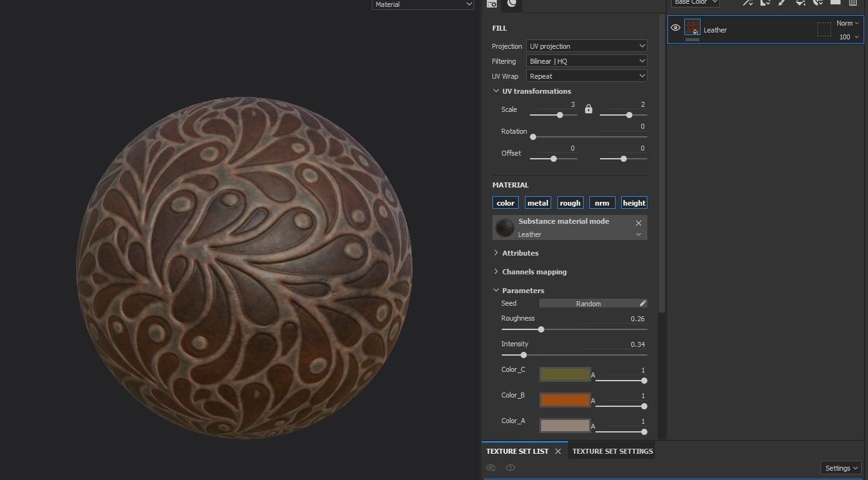
Task: Select the Leather layer thumbnail
Action: tap(692, 27)
